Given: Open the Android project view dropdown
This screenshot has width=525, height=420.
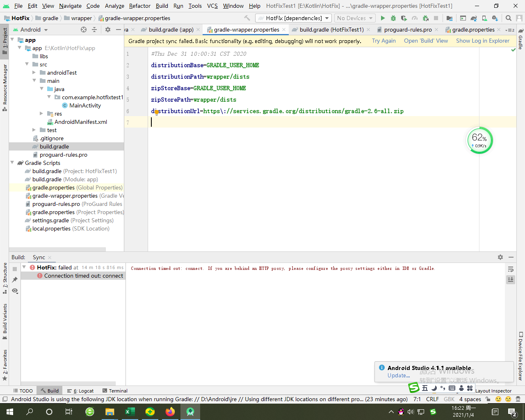Looking at the screenshot, I should pos(30,30).
